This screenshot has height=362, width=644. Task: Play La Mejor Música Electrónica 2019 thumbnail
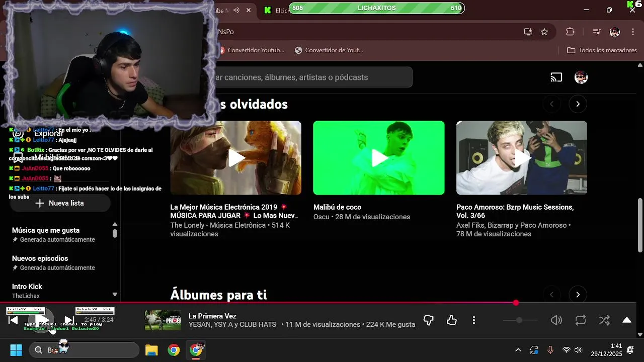236,158
